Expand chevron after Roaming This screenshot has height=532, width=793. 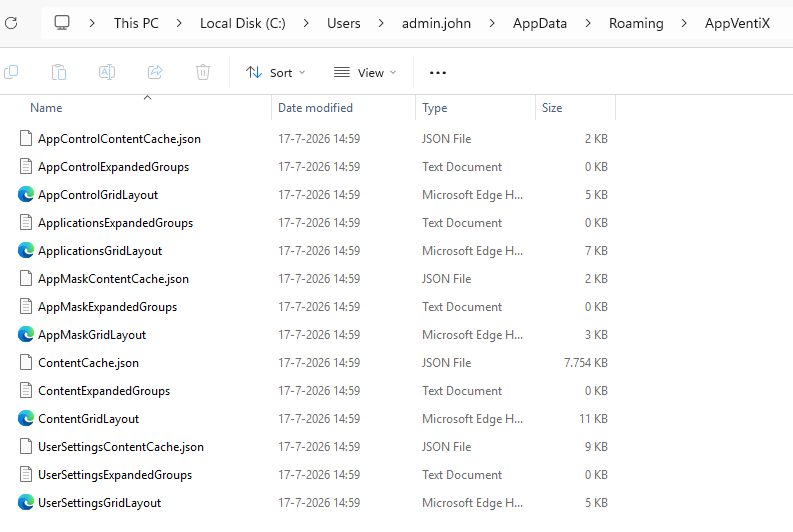684,23
